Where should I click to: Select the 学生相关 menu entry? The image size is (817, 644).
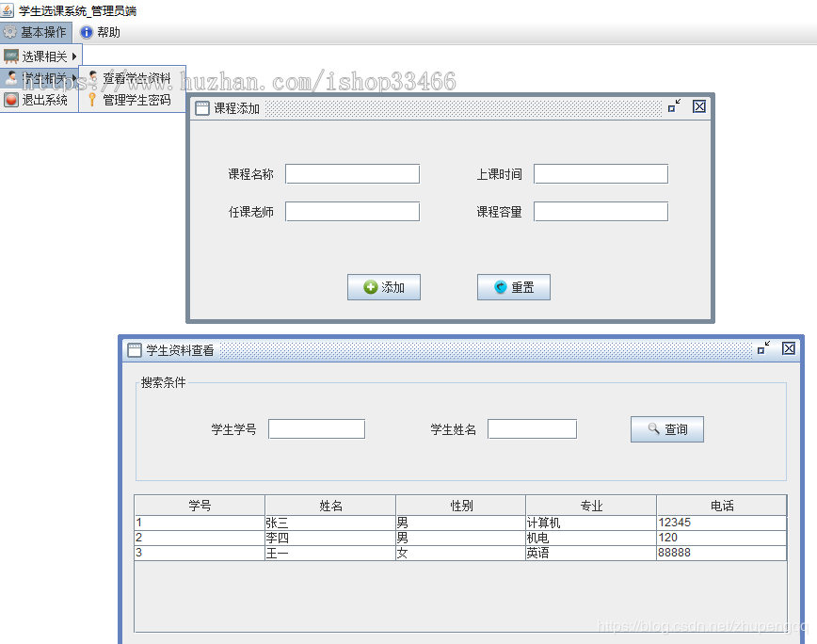[40, 78]
